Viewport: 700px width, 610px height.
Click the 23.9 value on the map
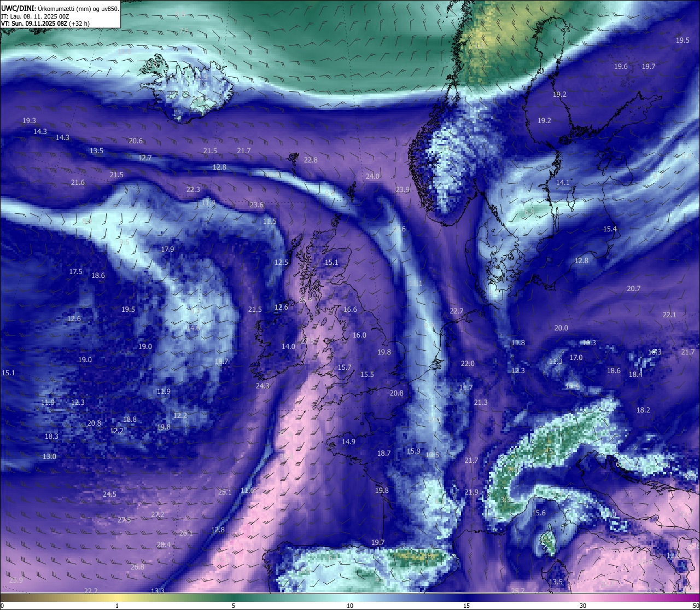click(402, 190)
